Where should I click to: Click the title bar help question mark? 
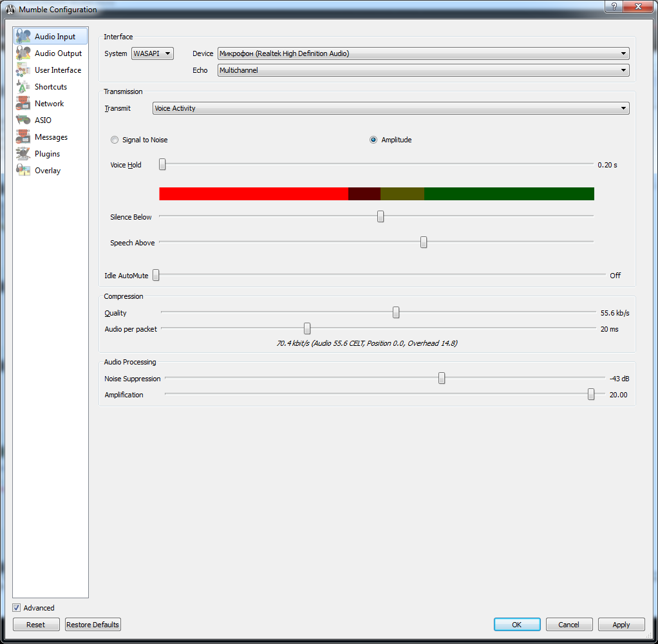[x=614, y=6]
